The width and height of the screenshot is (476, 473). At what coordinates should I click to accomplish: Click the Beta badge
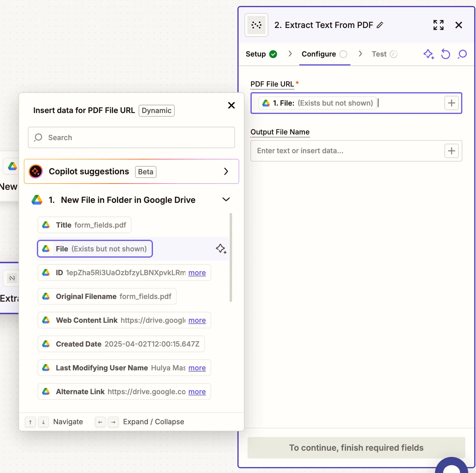coord(146,172)
